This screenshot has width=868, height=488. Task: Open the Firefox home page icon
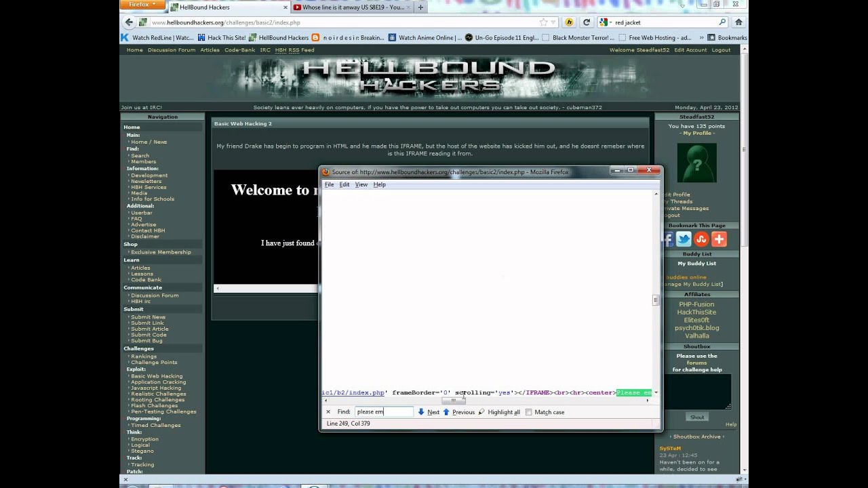coord(738,22)
